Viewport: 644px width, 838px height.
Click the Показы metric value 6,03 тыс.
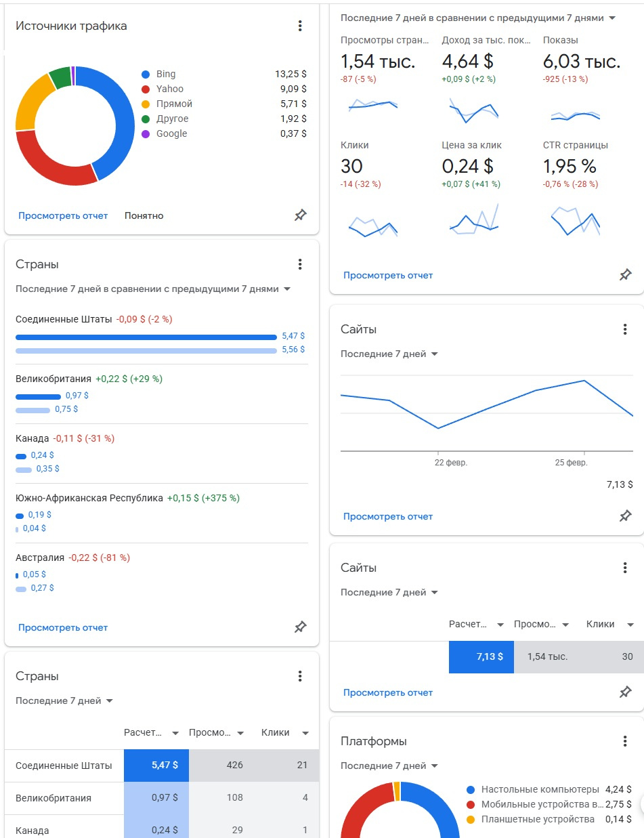click(x=582, y=62)
